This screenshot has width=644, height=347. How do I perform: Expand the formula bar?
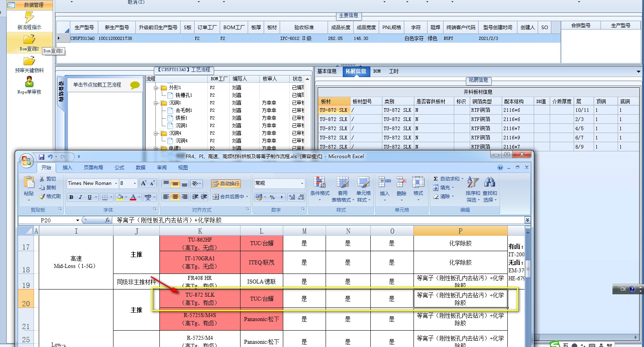[x=527, y=220]
